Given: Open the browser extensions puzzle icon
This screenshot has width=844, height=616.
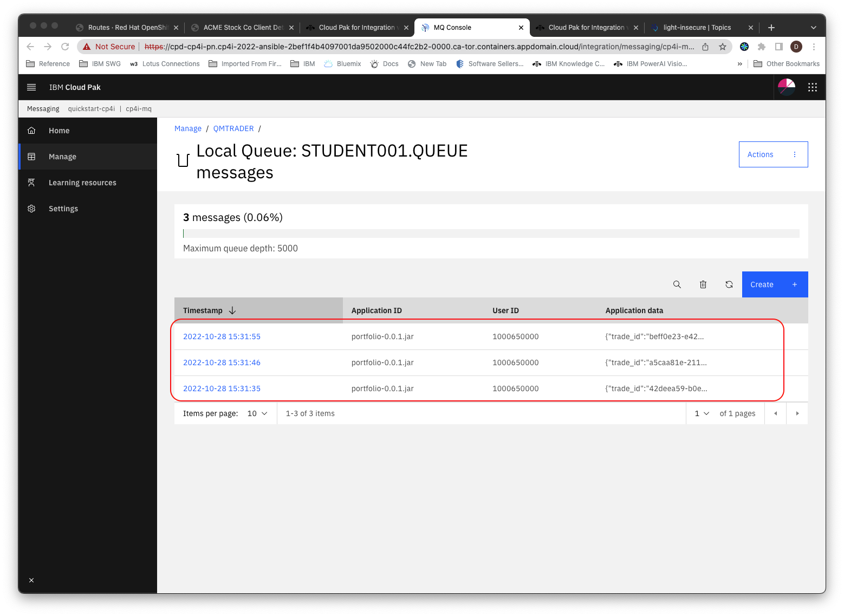Looking at the screenshot, I should [762, 47].
